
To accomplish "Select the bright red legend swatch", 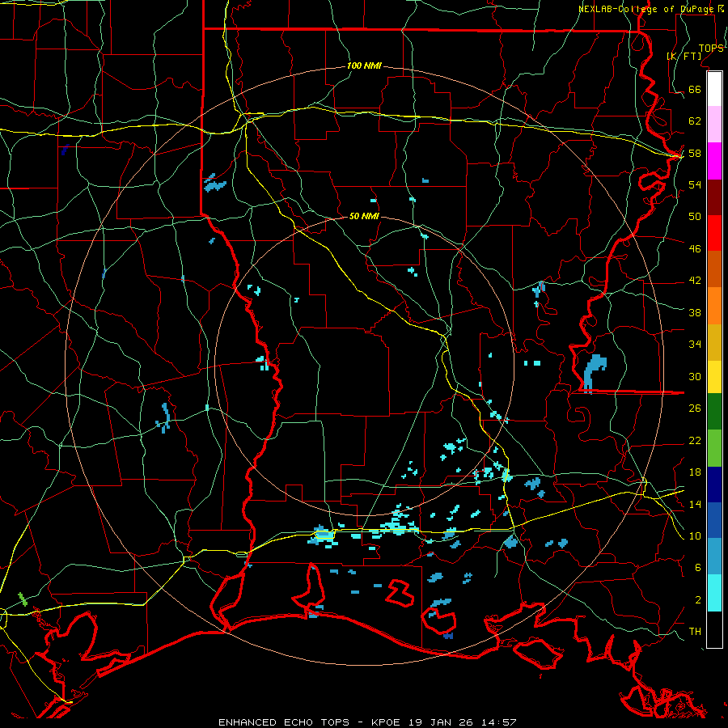I will click(714, 233).
